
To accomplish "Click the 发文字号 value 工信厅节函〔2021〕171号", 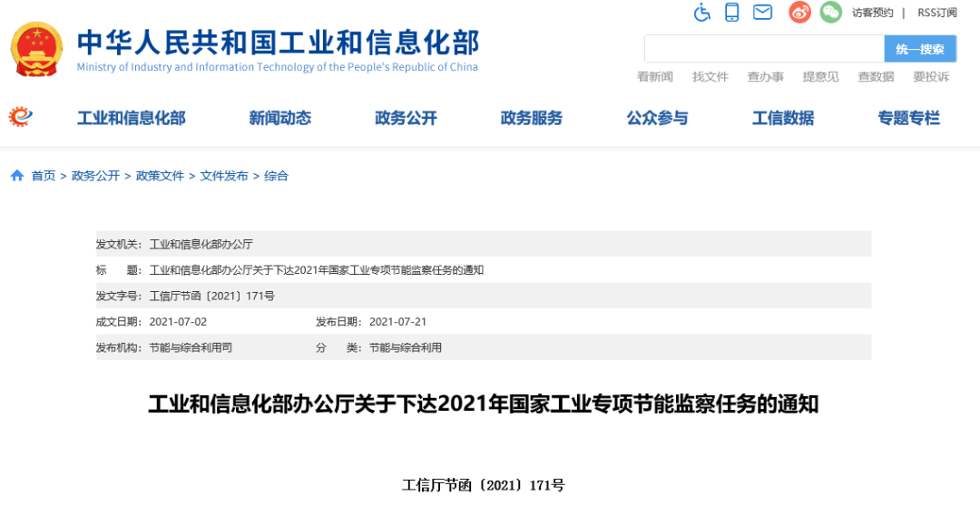I will click(x=211, y=296).
